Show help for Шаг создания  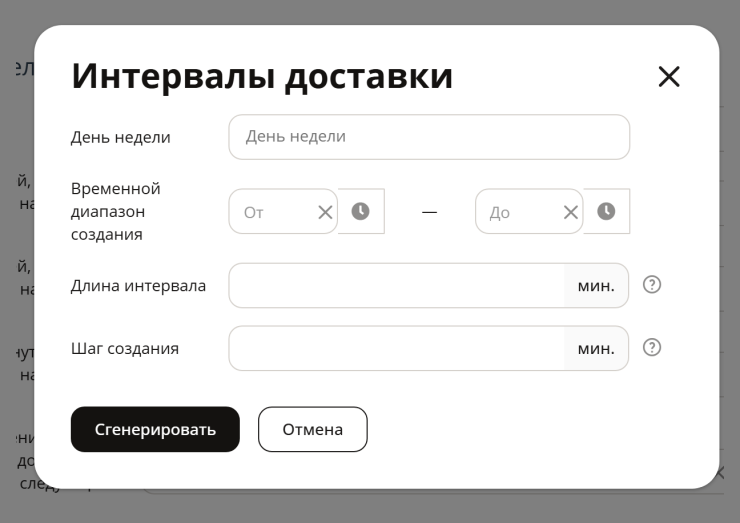[x=652, y=347]
